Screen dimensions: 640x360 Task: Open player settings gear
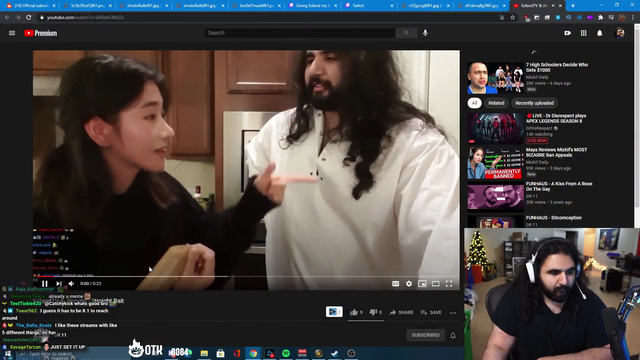tap(409, 284)
